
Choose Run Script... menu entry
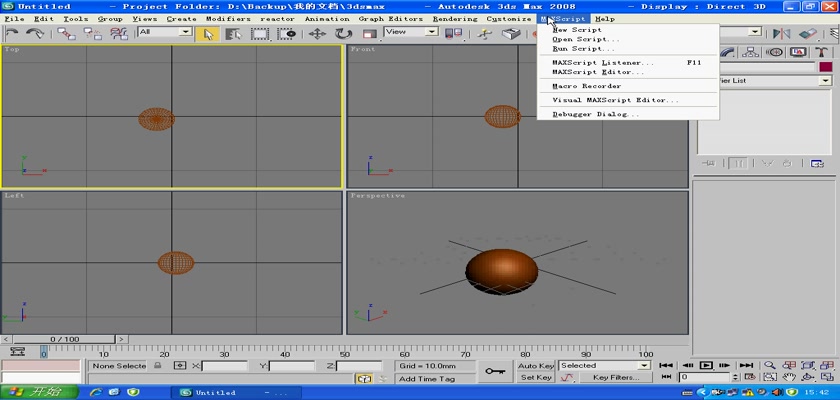coord(583,49)
